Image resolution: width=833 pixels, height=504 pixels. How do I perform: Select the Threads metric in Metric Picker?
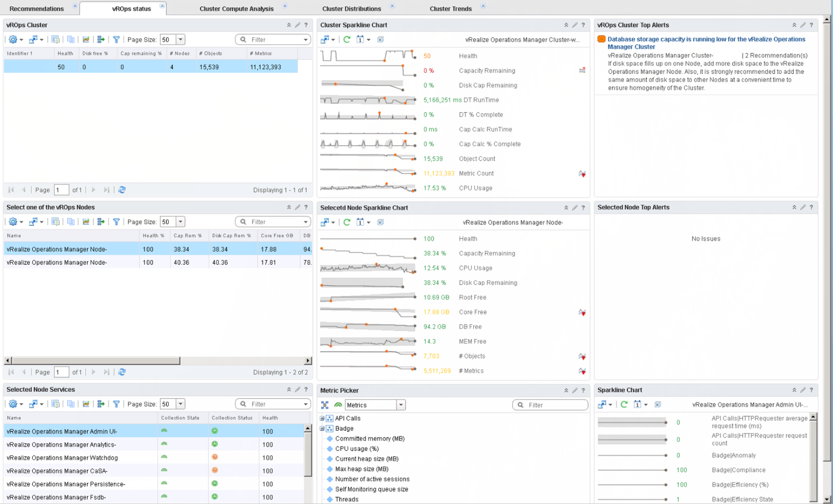click(347, 499)
